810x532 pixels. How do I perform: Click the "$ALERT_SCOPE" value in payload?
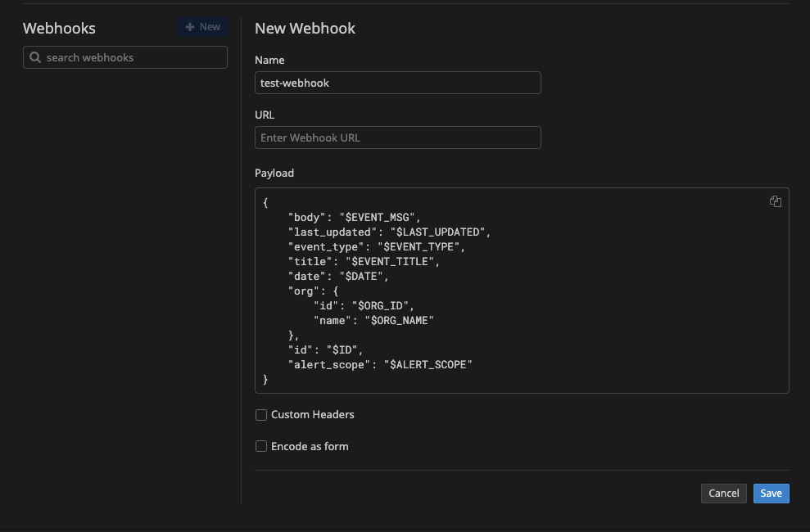428,365
